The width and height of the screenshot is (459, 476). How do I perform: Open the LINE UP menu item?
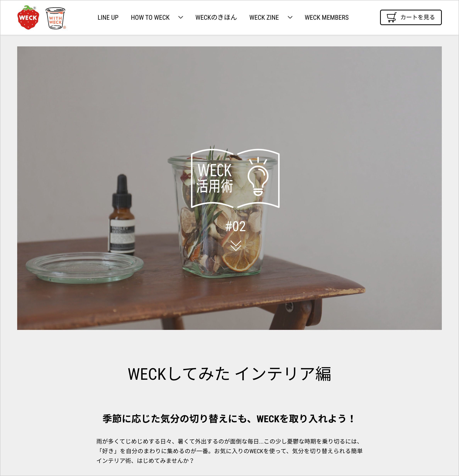click(108, 17)
